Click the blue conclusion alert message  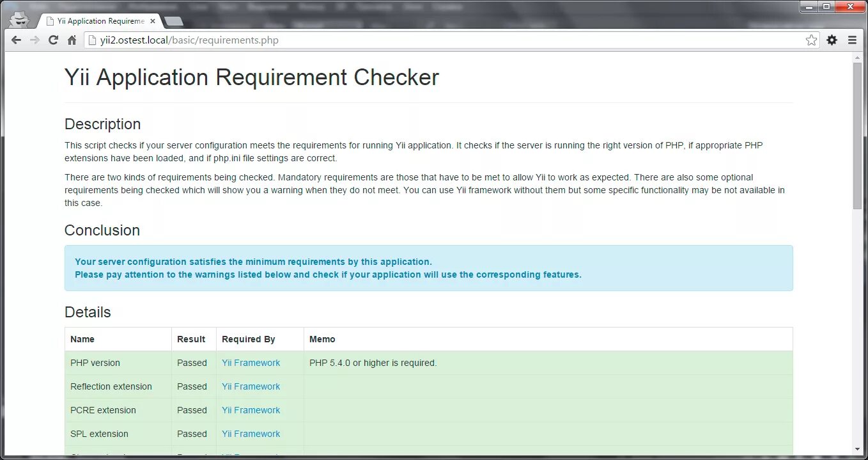429,268
